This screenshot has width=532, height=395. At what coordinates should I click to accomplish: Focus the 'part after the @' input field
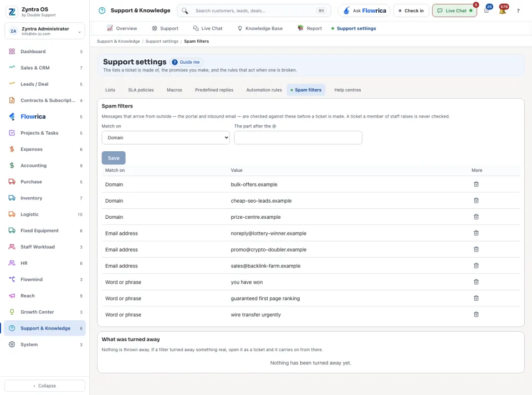[x=298, y=137]
